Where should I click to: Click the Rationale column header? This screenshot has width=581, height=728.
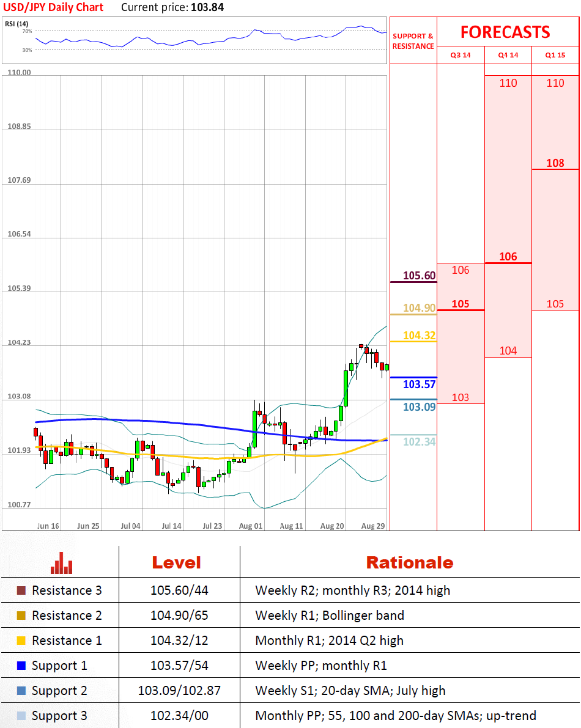click(x=410, y=563)
